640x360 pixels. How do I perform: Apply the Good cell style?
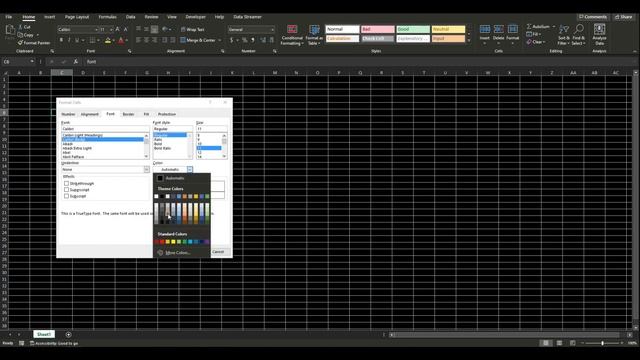coord(413,29)
